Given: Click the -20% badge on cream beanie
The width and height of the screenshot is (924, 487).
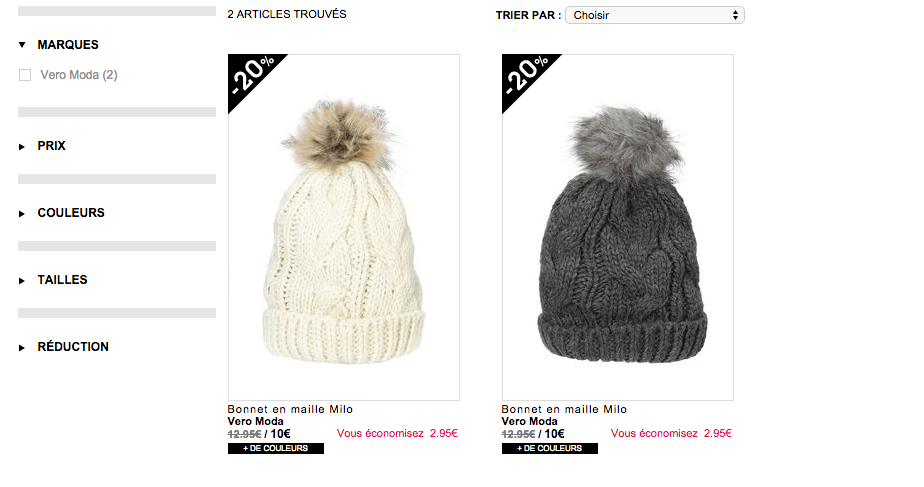Looking at the screenshot, I should point(251,77).
